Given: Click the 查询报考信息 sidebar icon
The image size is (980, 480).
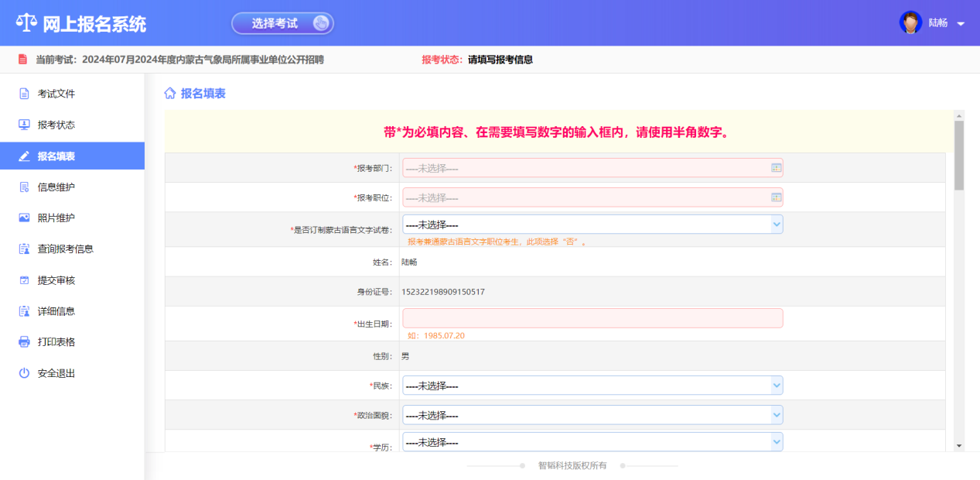Looking at the screenshot, I should [x=24, y=249].
